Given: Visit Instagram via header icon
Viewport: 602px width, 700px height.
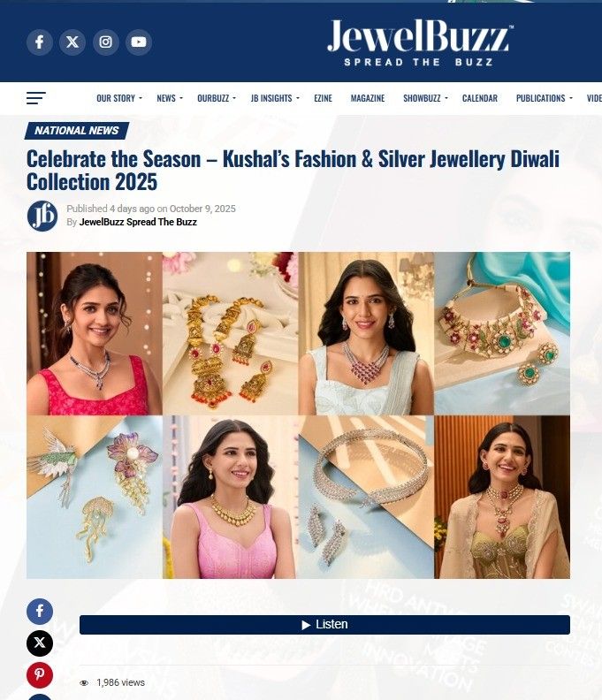Looking at the screenshot, I should tap(106, 42).
